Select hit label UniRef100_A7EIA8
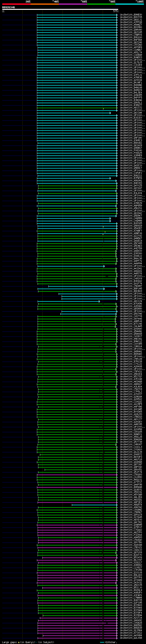The height and width of the screenshot is (644, 146). click(x=131, y=379)
